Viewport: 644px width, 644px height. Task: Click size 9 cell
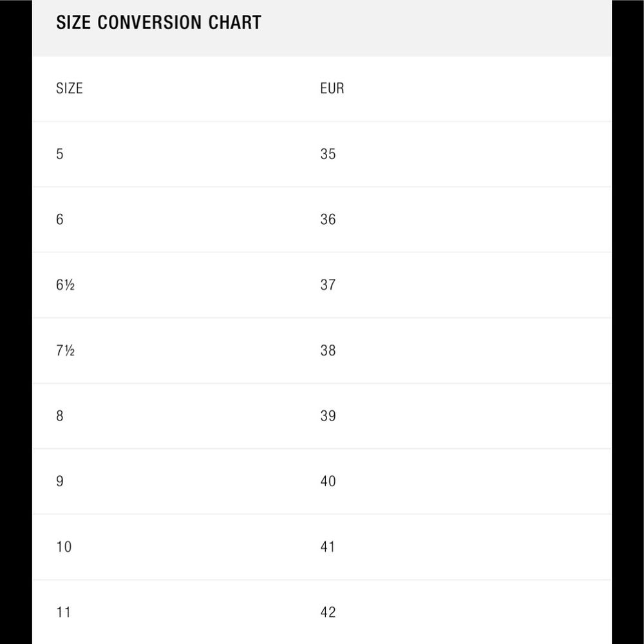[x=59, y=481]
